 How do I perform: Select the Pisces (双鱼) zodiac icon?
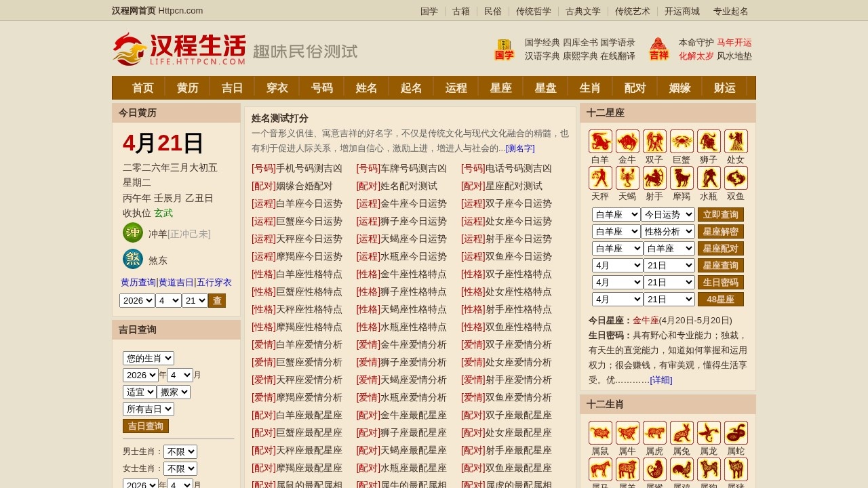[x=735, y=178]
